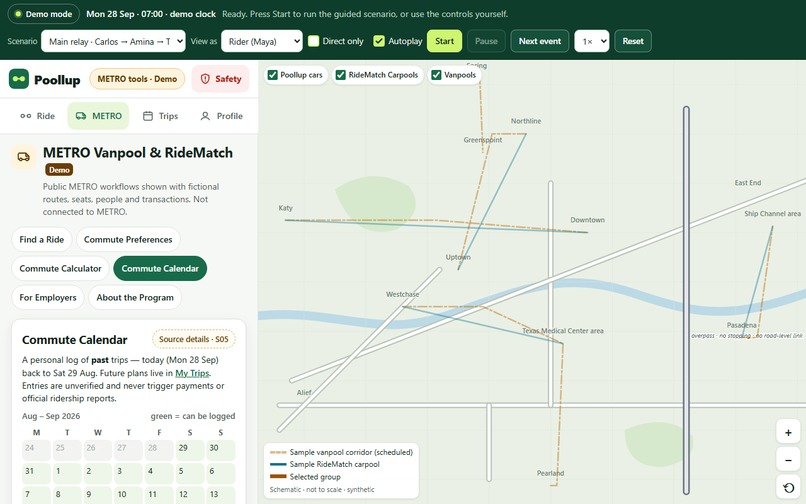Zoom in on the map
806x504 pixels.
(788, 433)
